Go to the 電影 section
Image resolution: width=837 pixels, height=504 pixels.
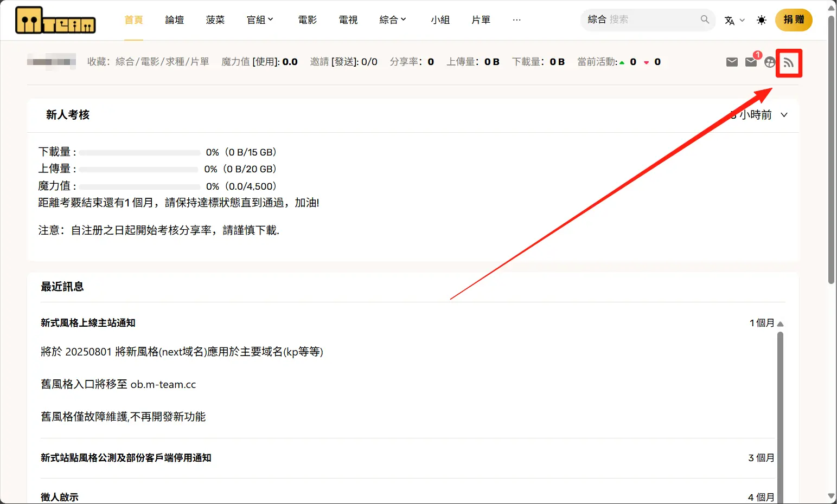click(x=307, y=20)
